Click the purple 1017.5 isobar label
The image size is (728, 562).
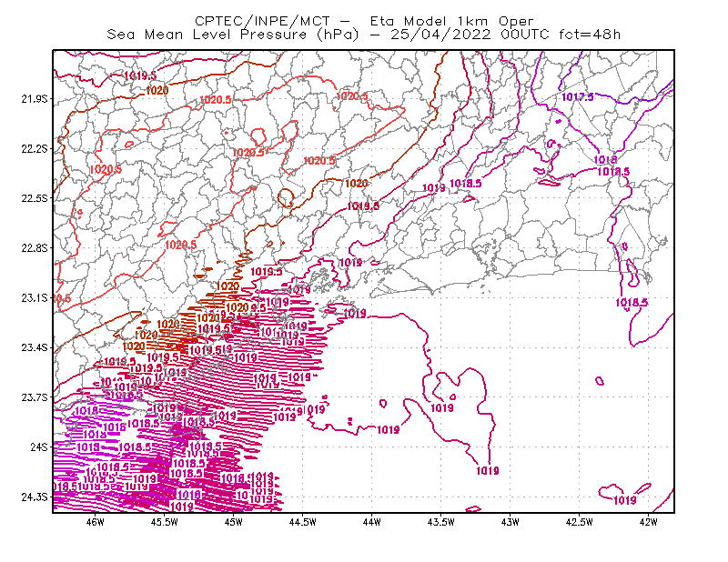click(x=578, y=97)
